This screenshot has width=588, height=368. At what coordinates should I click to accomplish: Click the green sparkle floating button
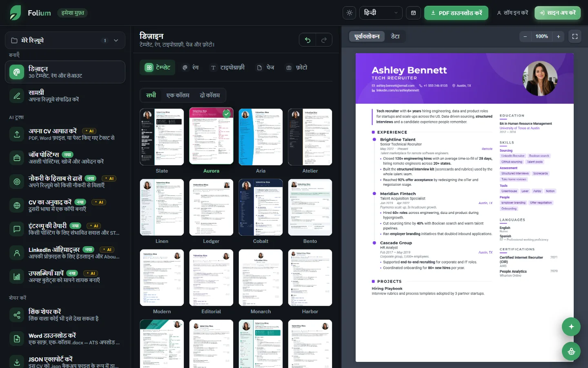pyautogui.click(x=571, y=327)
